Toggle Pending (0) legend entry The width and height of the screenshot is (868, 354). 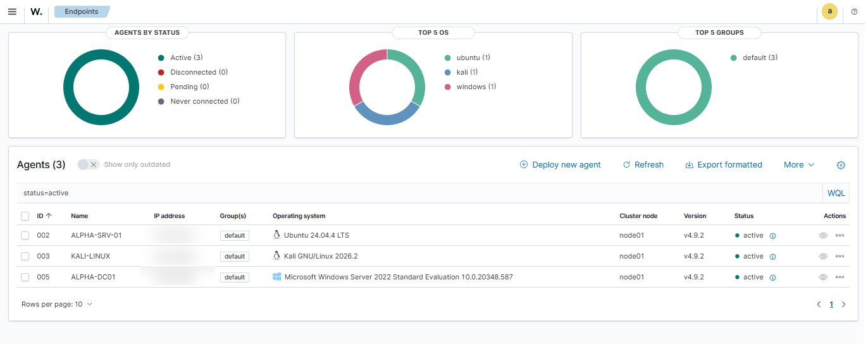(x=183, y=87)
